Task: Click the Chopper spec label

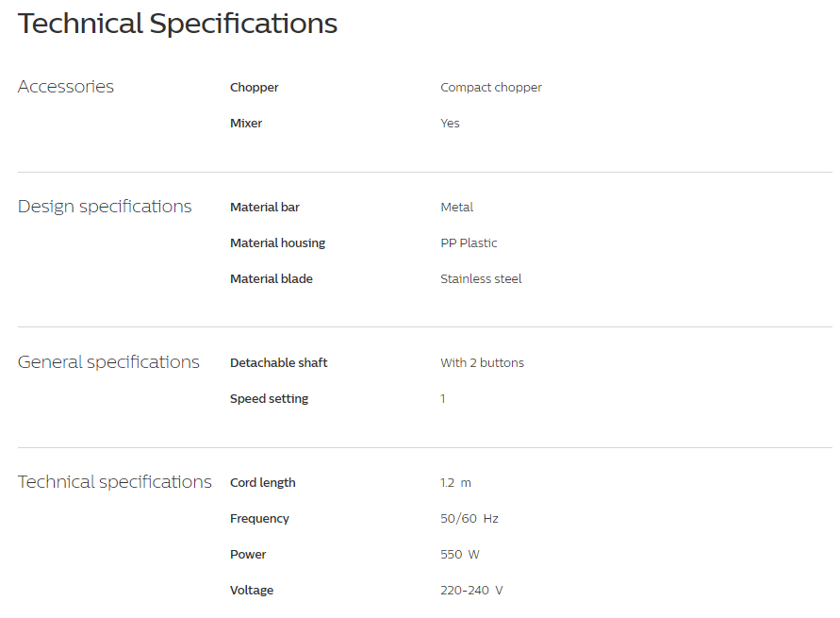Action: click(x=255, y=88)
